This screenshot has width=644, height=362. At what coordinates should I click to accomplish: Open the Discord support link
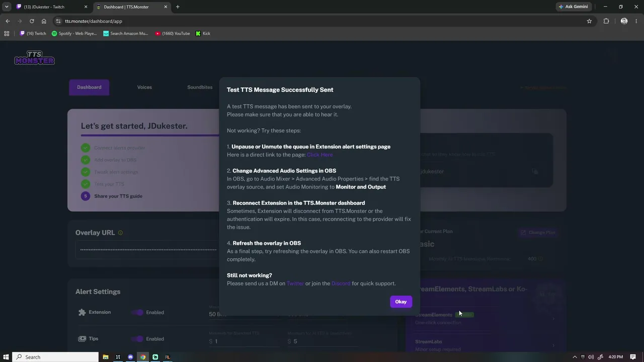(x=341, y=284)
